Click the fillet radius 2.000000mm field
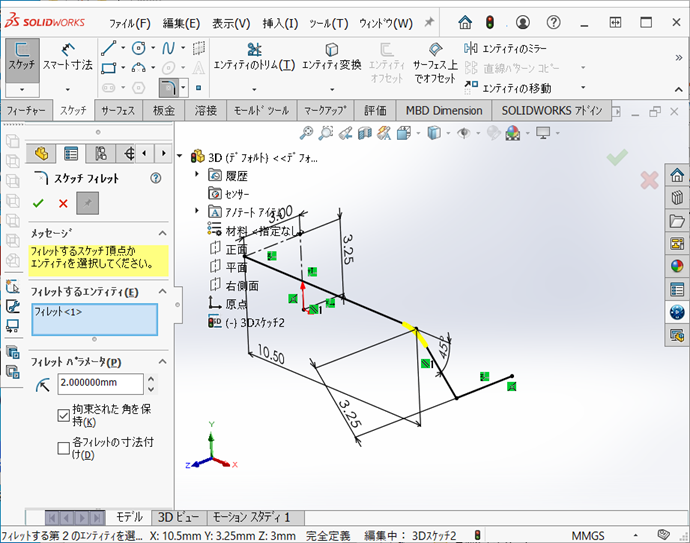690x543 pixels. (100, 383)
